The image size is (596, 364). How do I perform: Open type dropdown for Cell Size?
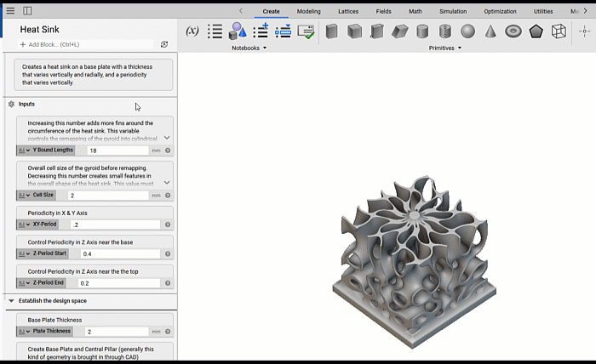(24, 195)
